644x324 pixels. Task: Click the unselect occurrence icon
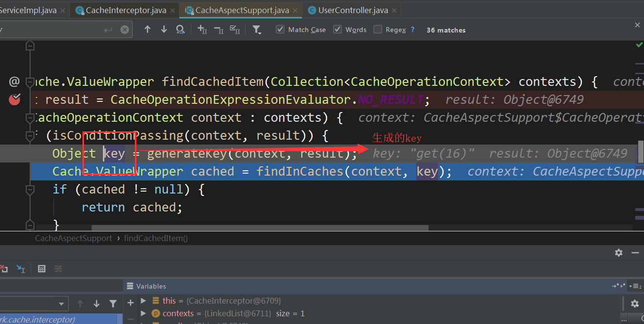pos(219,30)
